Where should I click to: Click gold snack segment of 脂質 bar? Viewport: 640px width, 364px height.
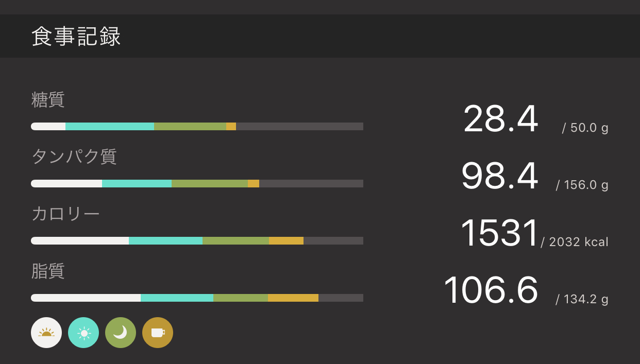coord(293,298)
